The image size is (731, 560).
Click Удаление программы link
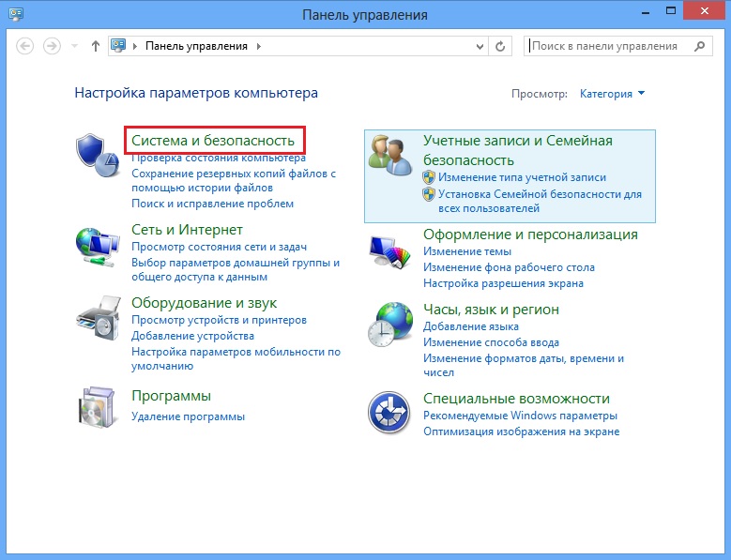(188, 416)
